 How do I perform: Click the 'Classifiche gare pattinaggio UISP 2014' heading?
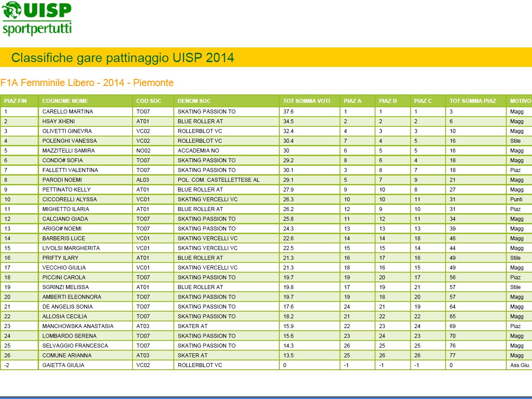[122, 58]
